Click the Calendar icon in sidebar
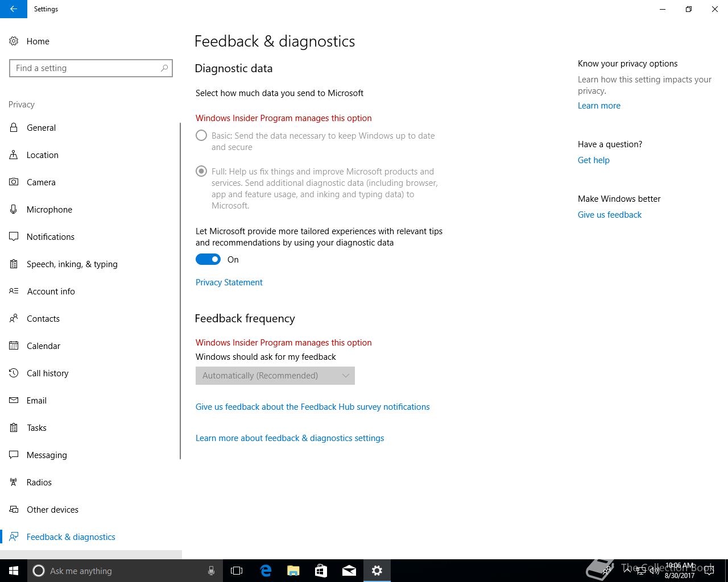This screenshot has width=728, height=582. pyautogui.click(x=14, y=346)
